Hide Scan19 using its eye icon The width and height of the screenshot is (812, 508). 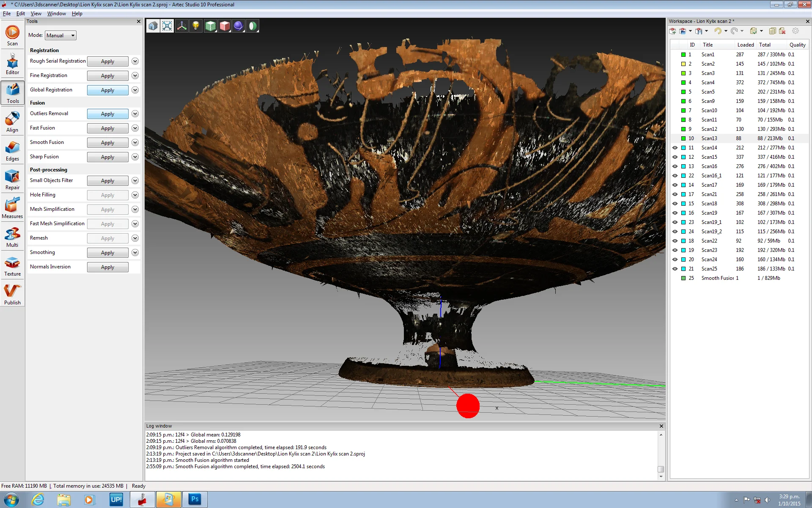pos(675,213)
